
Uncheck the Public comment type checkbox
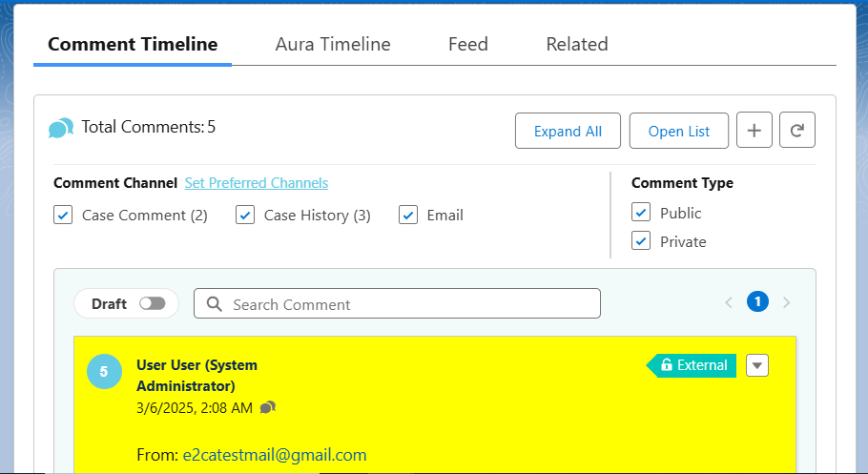click(x=641, y=212)
